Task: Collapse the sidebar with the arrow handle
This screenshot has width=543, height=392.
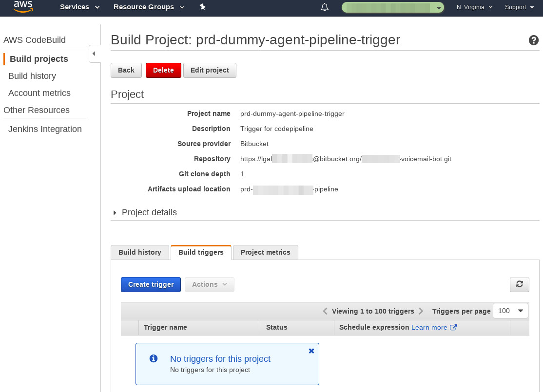Action: (x=94, y=54)
